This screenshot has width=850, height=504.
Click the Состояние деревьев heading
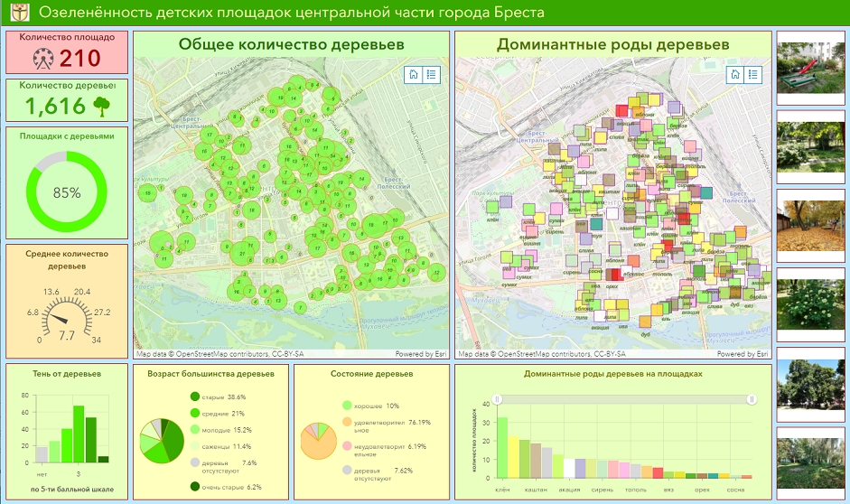(x=372, y=373)
